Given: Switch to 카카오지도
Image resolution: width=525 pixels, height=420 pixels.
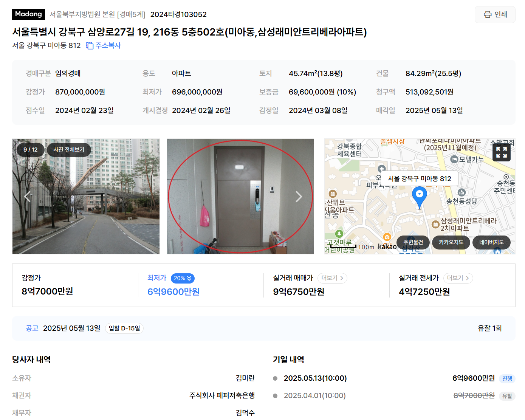Looking at the screenshot, I should coord(451,242).
